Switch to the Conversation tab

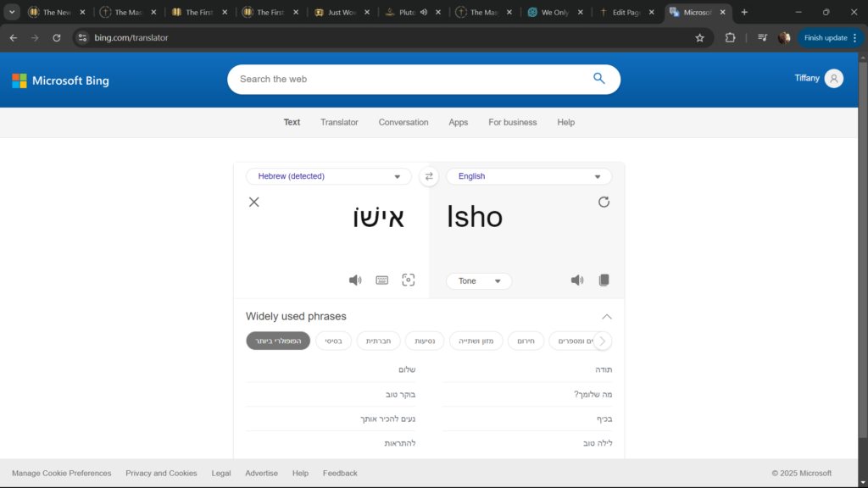(x=403, y=122)
